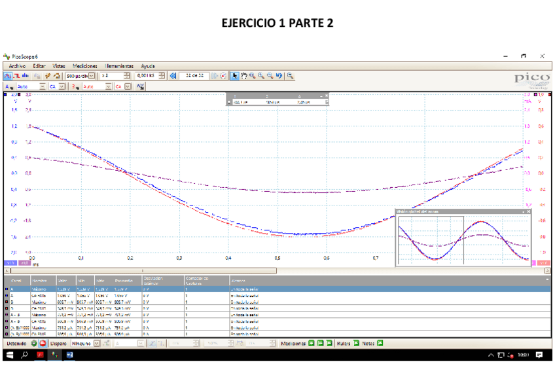Click the first waveform buffer arrow

[173, 76]
